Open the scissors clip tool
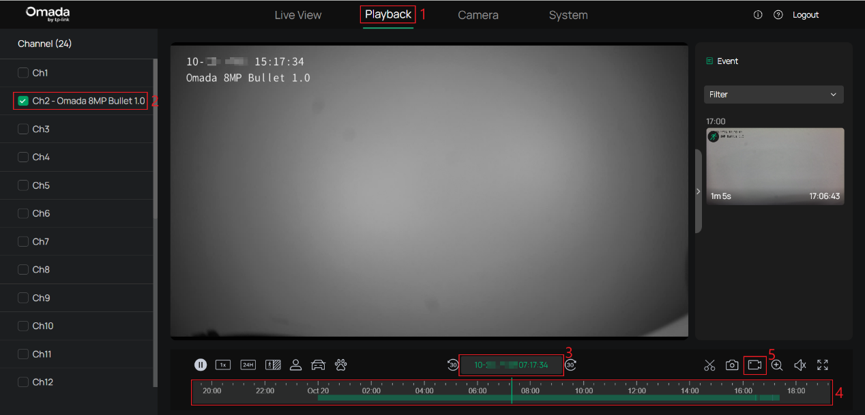Screen dimensions: 865x415 pos(709,365)
